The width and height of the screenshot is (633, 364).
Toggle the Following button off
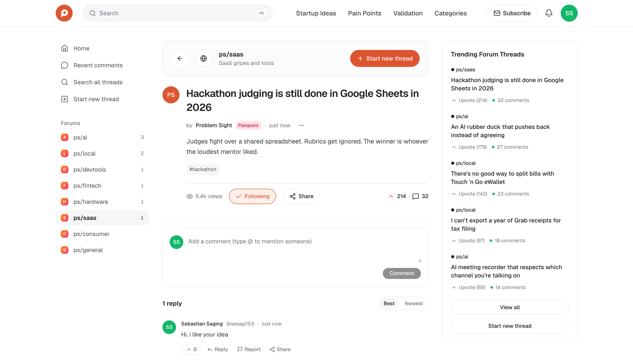click(x=252, y=196)
